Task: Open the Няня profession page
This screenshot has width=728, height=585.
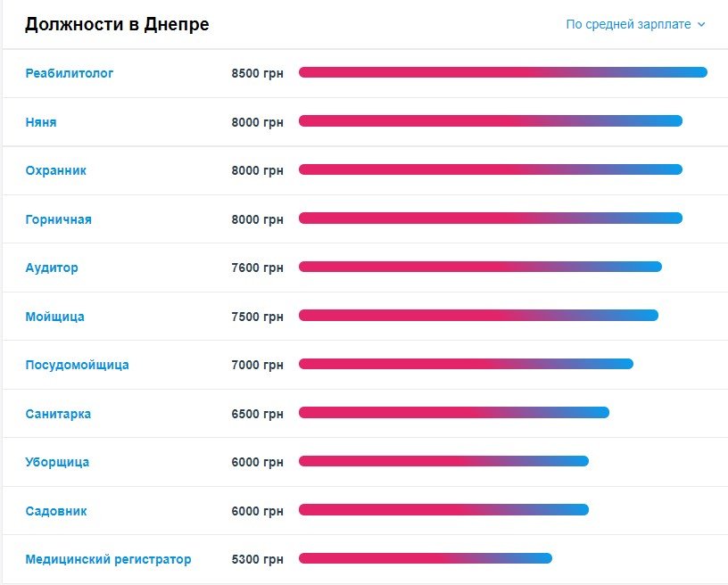Action: (40, 121)
